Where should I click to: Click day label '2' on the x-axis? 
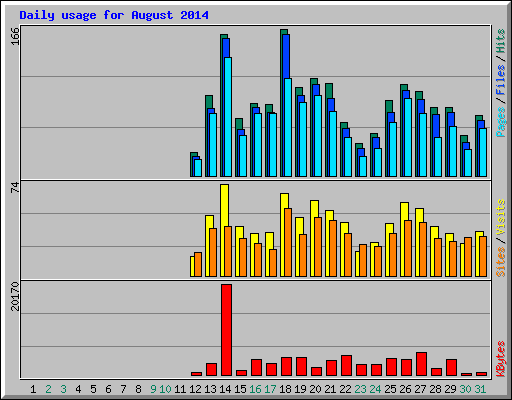(48, 389)
